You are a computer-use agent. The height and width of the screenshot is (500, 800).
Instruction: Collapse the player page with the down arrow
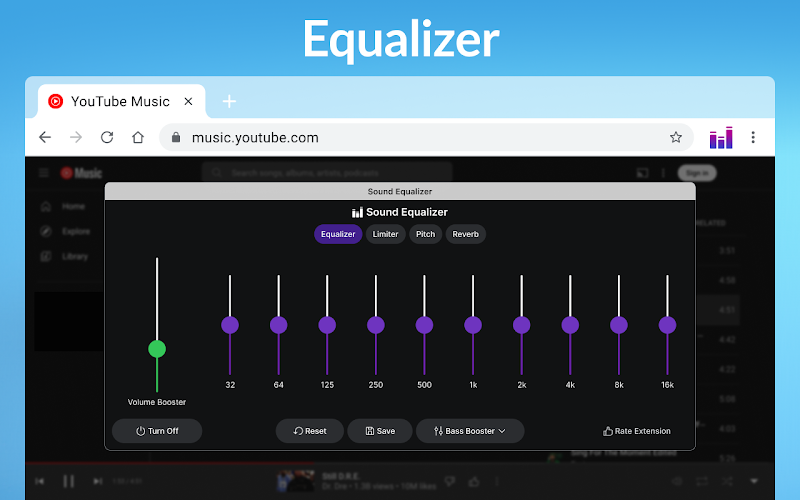(x=754, y=481)
